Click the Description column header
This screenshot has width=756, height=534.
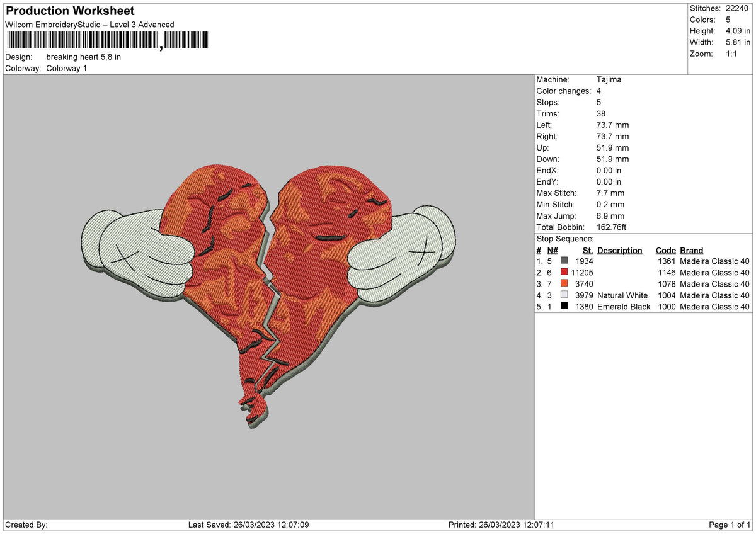(x=620, y=250)
